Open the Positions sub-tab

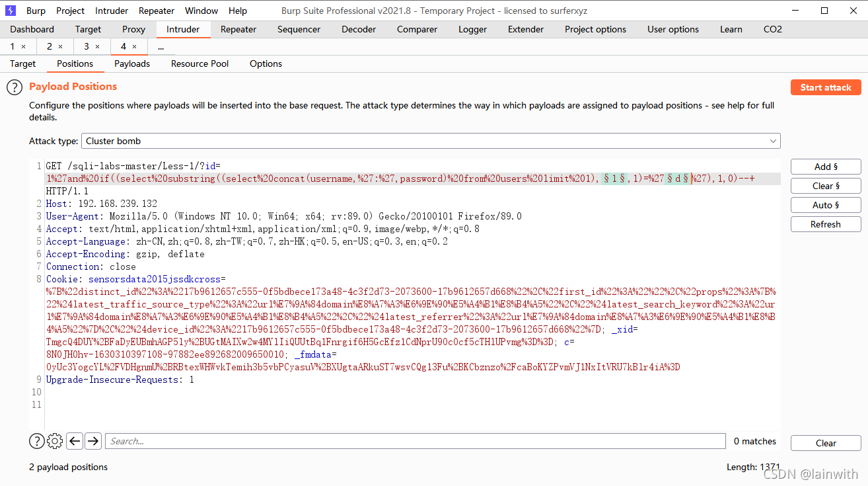(75, 63)
